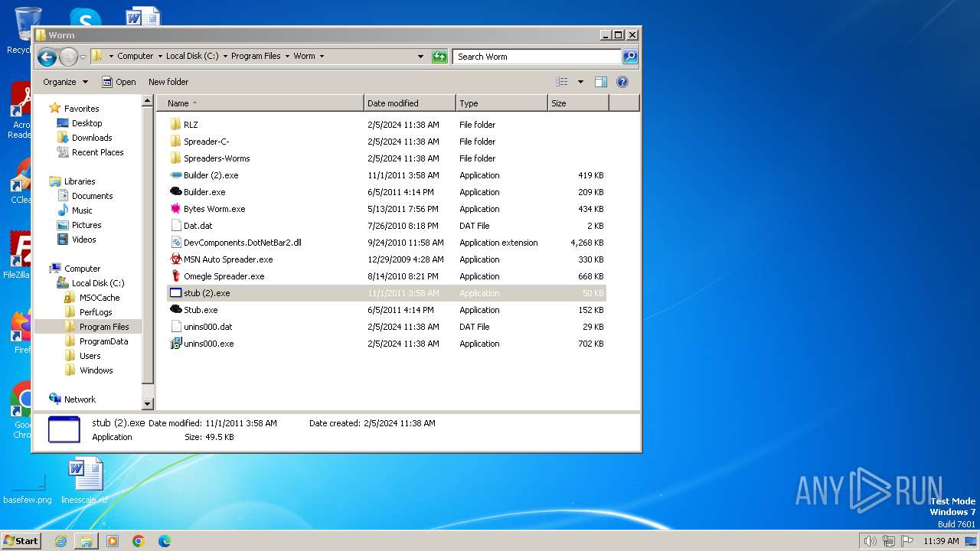Open the linesscale.rtf desktop file

pos(84,482)
